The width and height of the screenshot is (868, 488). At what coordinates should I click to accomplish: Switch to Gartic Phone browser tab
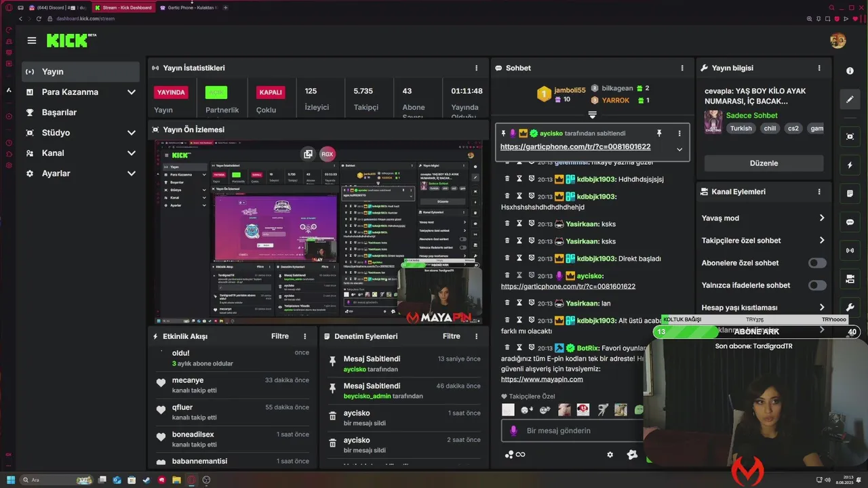point(188,7)
